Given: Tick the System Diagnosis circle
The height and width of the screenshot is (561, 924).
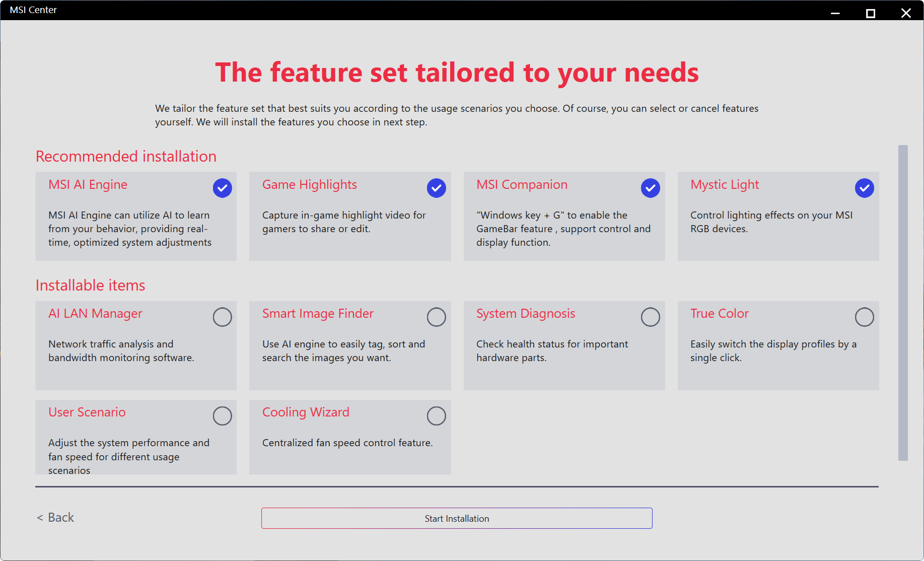Looking at the screenshot, I should [650, 317].
